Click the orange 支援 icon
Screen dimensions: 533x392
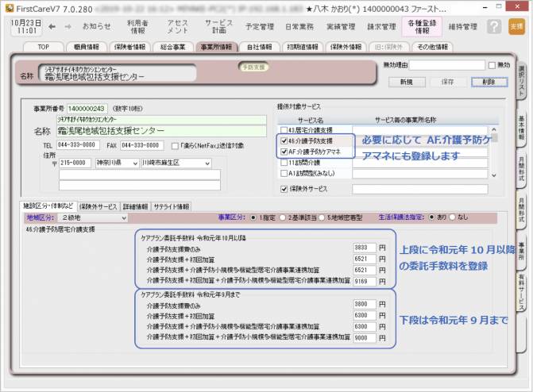click(x=516, y=26)
